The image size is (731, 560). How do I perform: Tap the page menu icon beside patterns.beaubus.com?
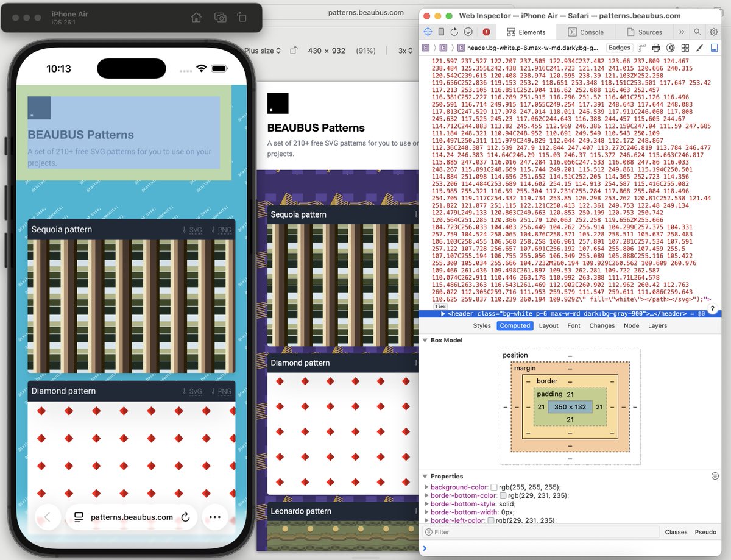point(79,517)
